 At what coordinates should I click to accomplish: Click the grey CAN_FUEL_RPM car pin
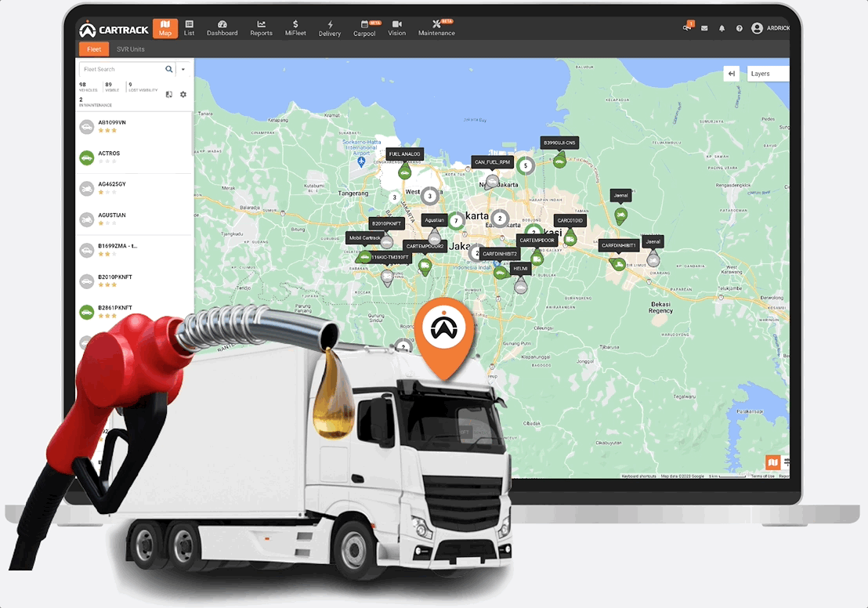click(491, 182)
